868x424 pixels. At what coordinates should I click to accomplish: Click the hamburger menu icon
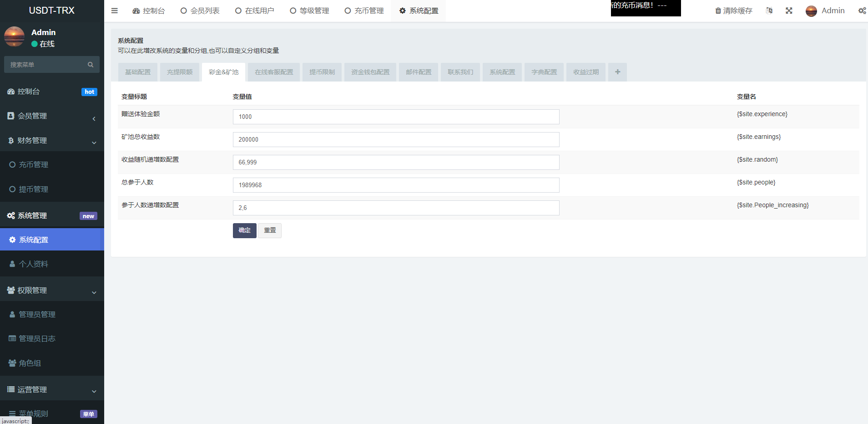(x=114, y=10)
